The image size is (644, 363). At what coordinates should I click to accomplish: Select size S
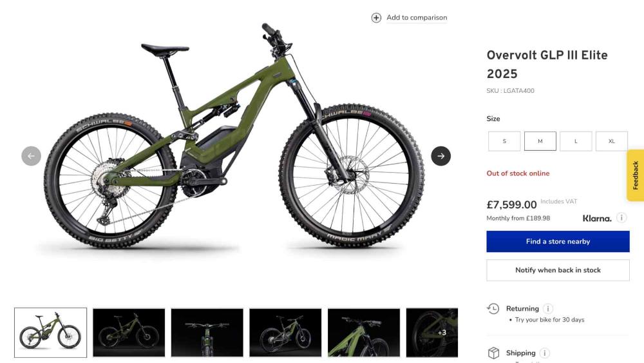coord(504,141)
